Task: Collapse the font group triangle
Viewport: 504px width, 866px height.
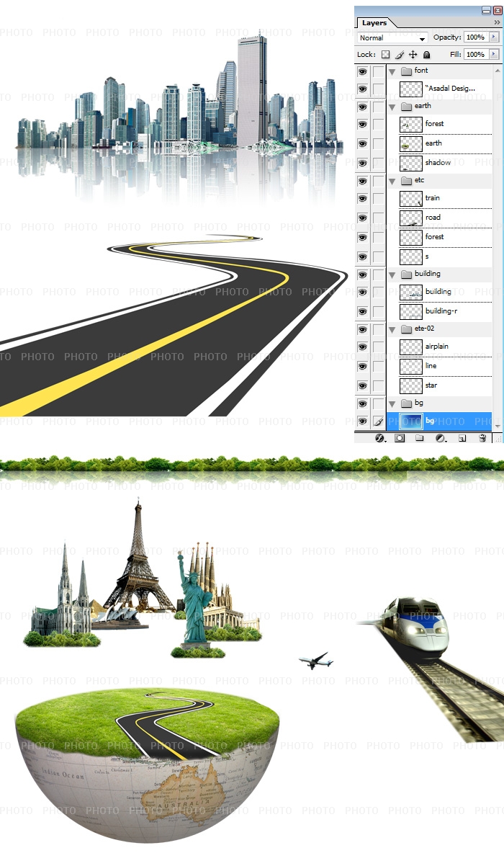Action: [392, 71]
